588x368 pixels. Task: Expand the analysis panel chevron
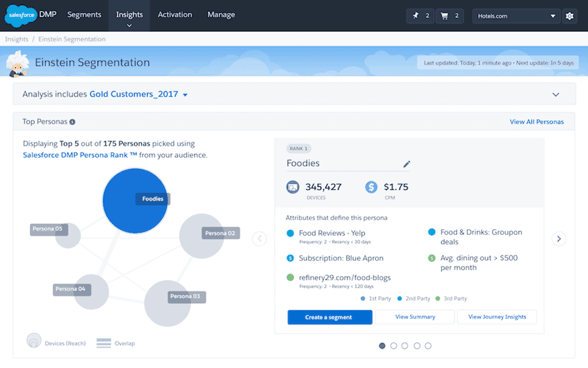click(x=556, y=94)
